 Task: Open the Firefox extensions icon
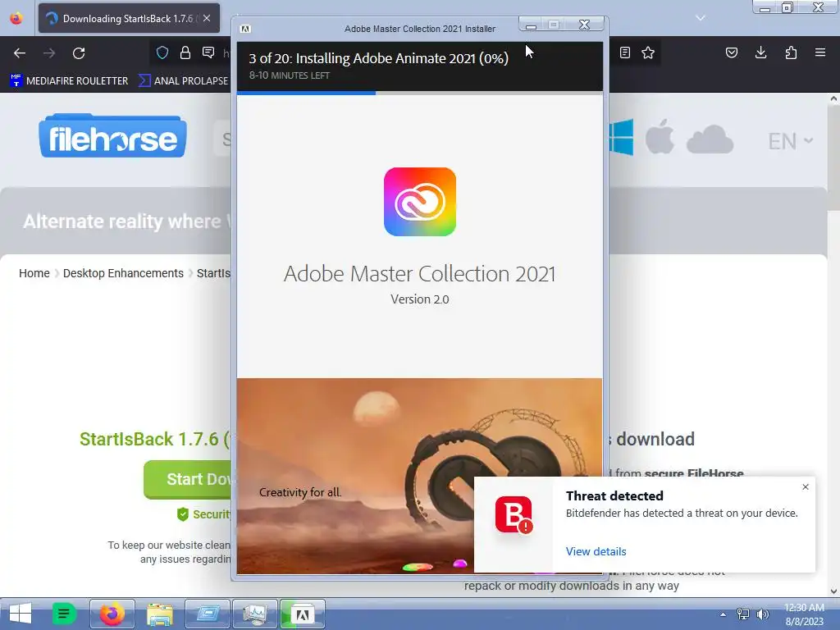click(x=791, y=52)
